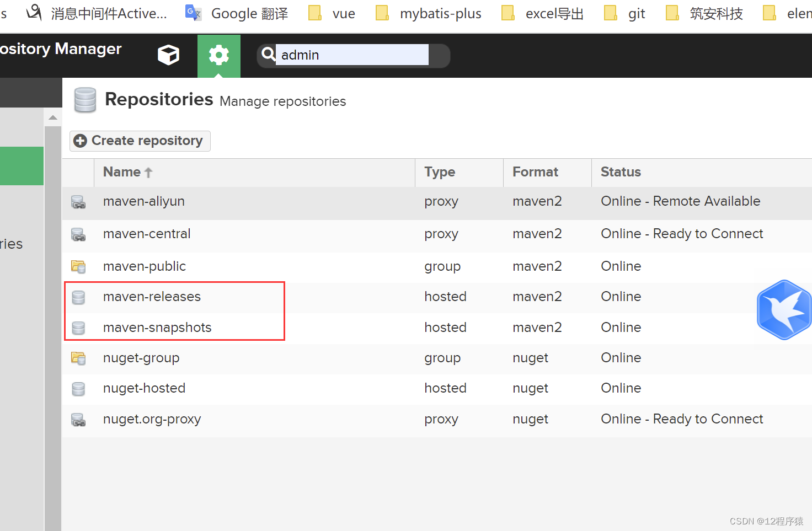Open the git bookmarks folder
Screen dimensions: 812x531
(x=624, y=13)
